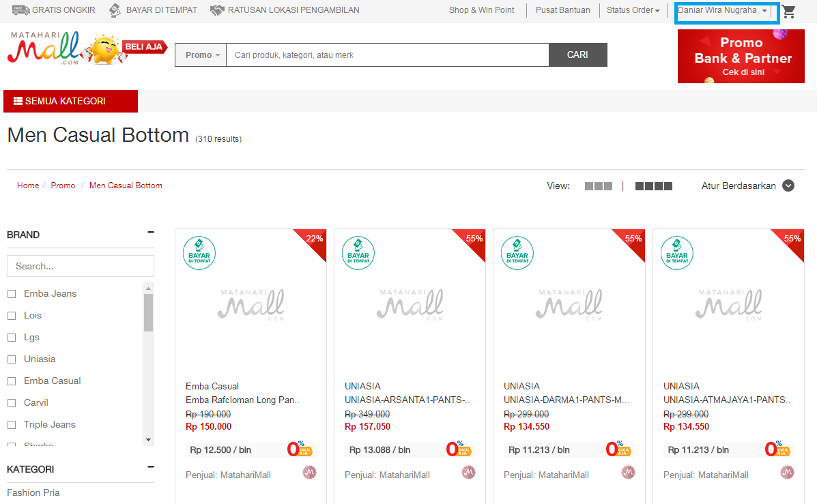Click the free shipping truck icon
The image size is (817, 504).
pos(20,10)
